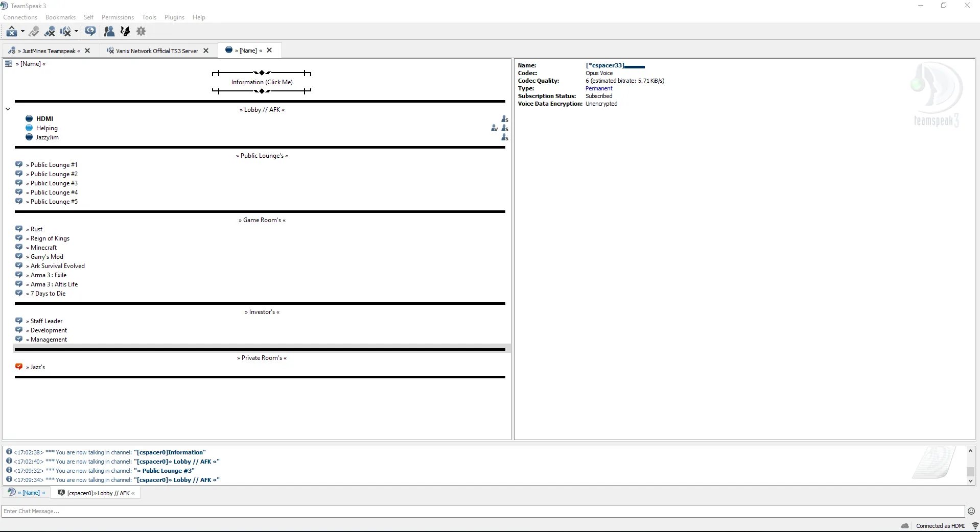980x532 pixels.
Task: Click the Enter Chat Message input field
Action: (483, 511)
